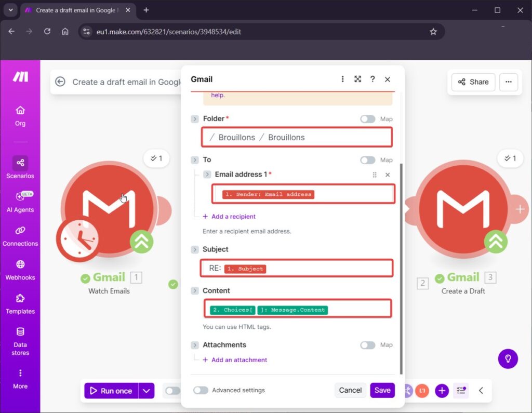Turn on Advanced settings toggle
The image size is (532, 413).
point(201,390)
